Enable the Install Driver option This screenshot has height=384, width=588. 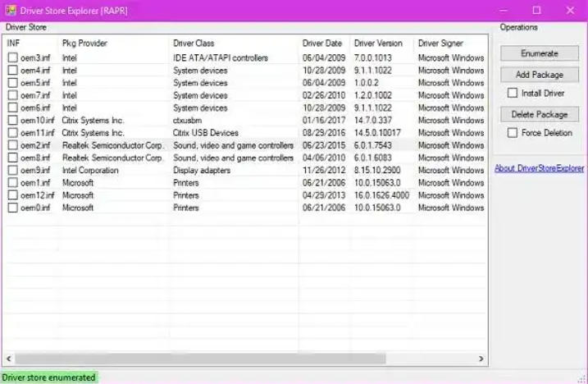pos(513,94)
